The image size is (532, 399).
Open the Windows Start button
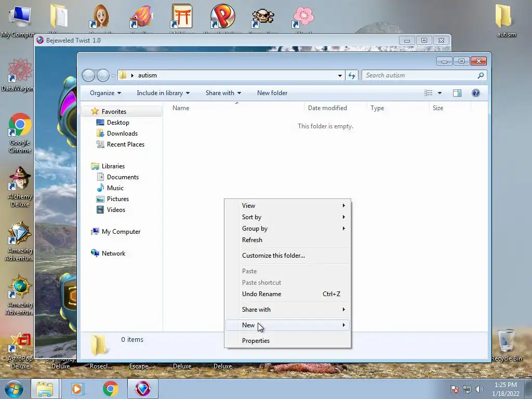(x=14, y=389)
